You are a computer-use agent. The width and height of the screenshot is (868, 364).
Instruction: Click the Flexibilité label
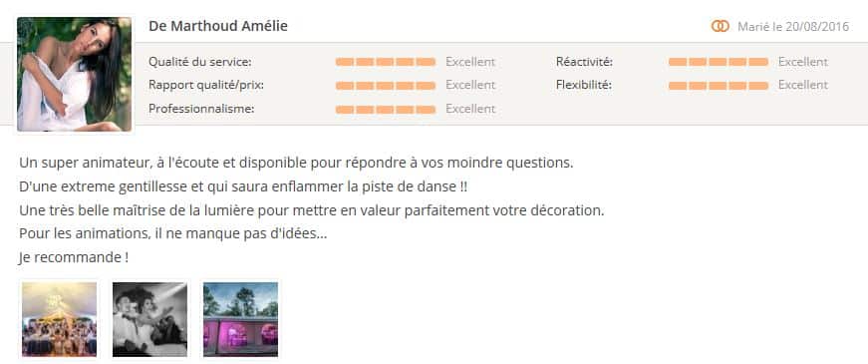click(x=583, y=86)
